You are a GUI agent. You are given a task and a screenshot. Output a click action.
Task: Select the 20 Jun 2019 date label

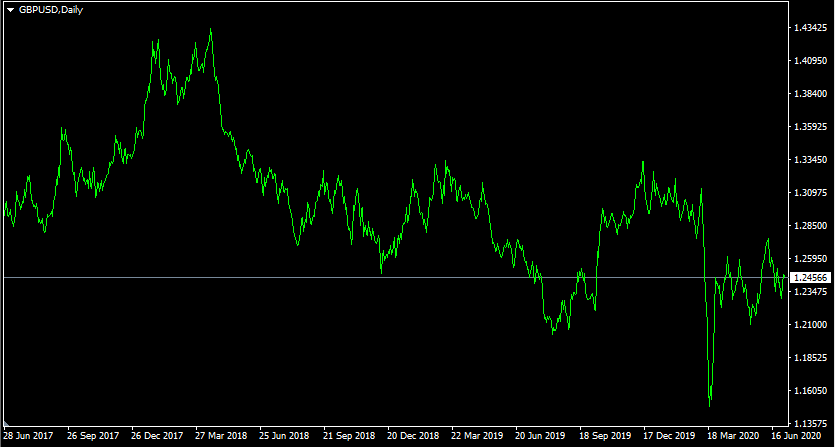pyautogui.click(x=541, y=436)
